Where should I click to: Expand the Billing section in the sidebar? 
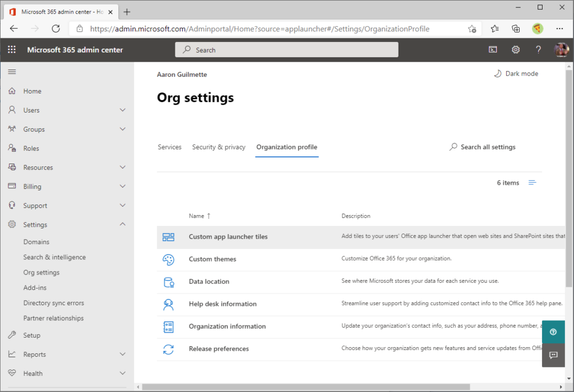coord(122,186)
